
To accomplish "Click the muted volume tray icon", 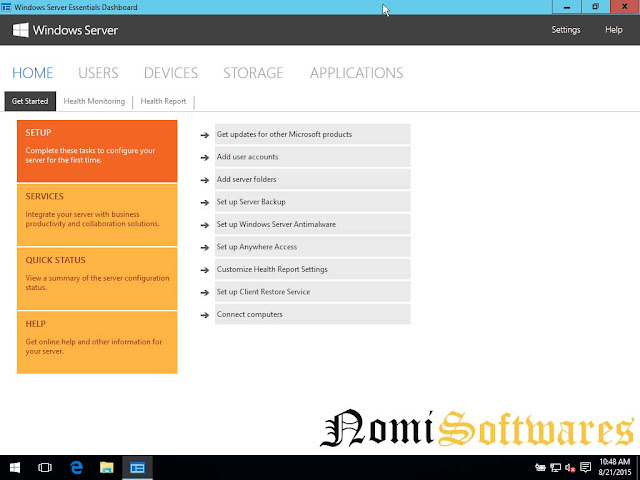I will tap(570, 468).
